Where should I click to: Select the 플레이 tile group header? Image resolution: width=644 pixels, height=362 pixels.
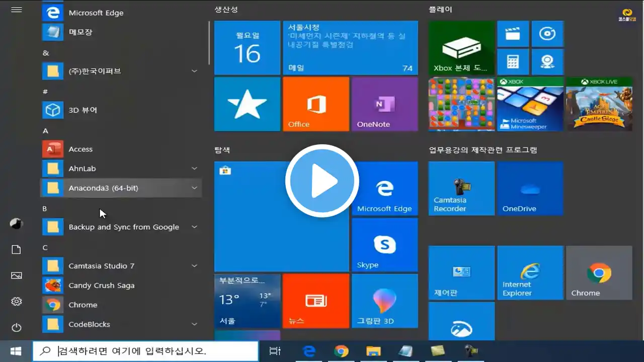[440, 9]
